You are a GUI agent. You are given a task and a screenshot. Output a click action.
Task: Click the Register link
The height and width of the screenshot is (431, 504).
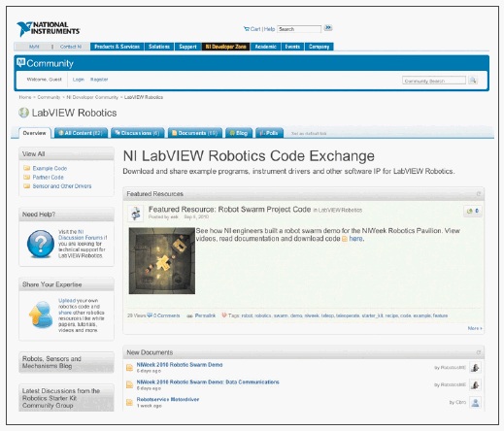click(x=99, y=80)
